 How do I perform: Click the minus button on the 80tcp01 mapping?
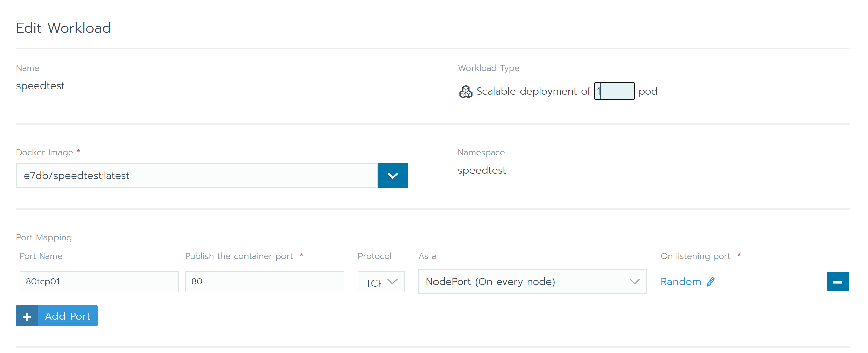[x=838, y=282]
